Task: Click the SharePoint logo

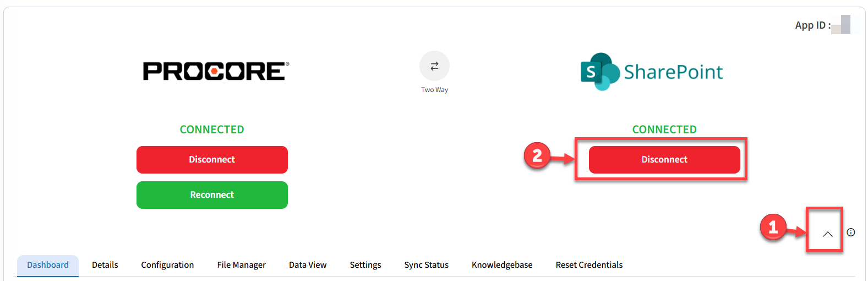Action: click(652, 72)
